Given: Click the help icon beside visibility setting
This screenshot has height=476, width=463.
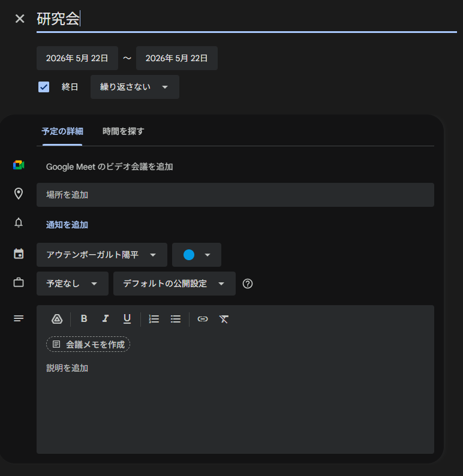Looking at the screenshot, I should [248, 284].
